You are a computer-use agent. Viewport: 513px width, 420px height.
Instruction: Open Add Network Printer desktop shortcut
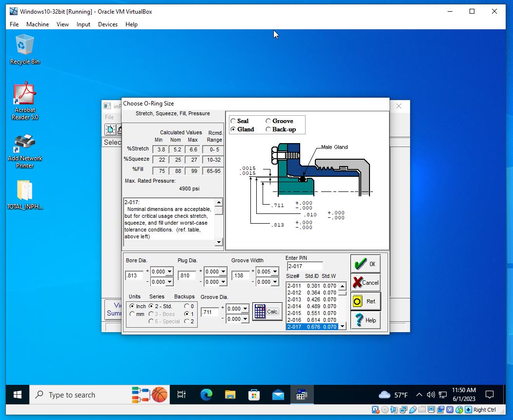click(x=24, y=151)
